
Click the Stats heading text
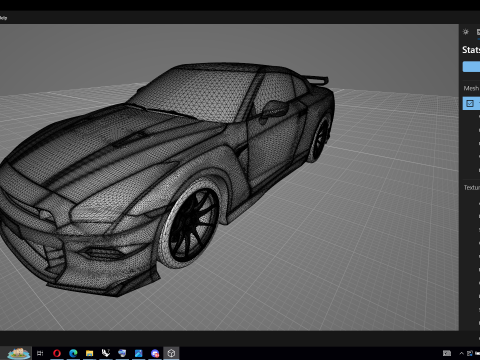471,50
